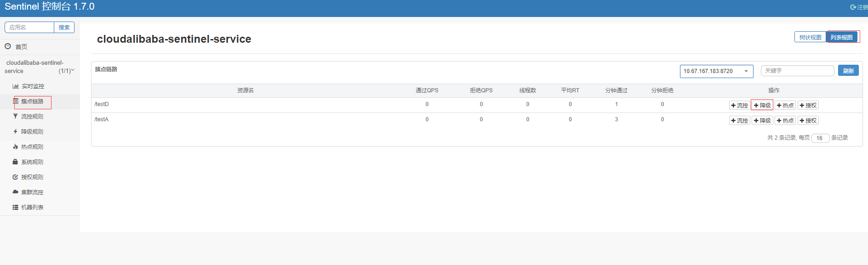Click the filter icon for 流控规则
Screen dimensions: 868x265
click(15, 117)
